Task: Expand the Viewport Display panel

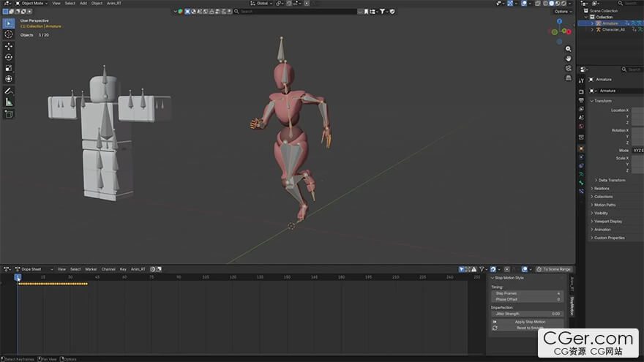Action: point(607,221)
